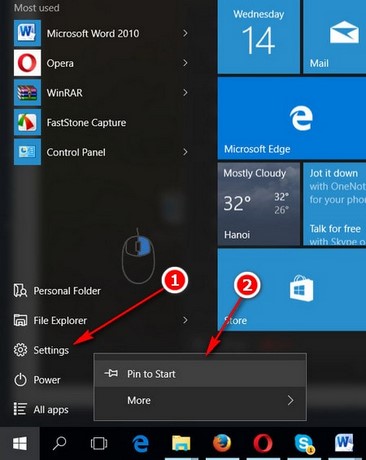366x460 pixels.
Task: Open the Mail tile
Action: click(x=335, y=37)
